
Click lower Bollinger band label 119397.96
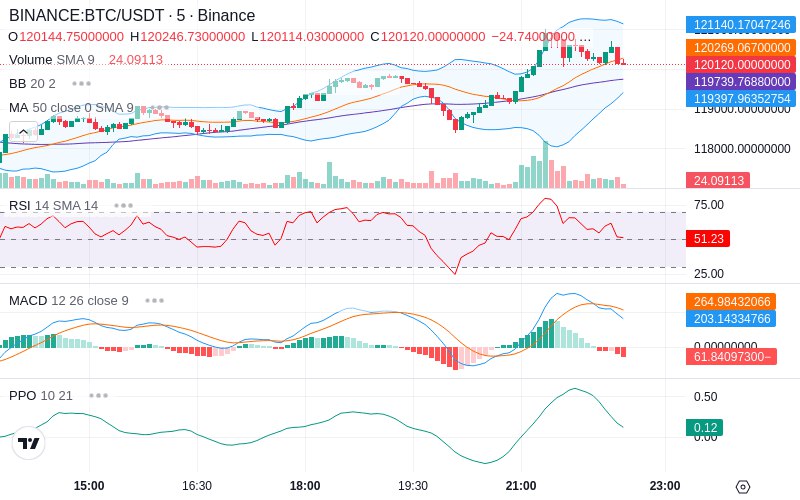[741, 98]
